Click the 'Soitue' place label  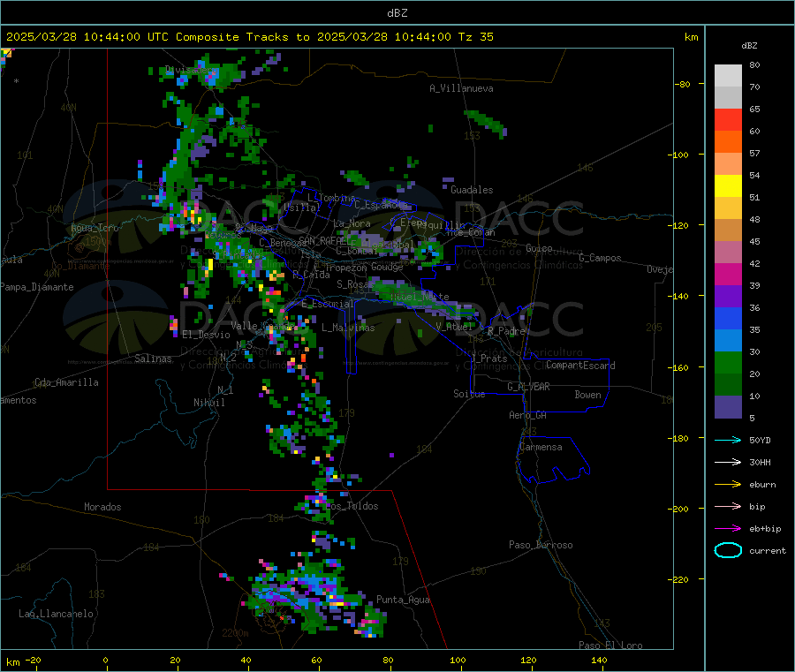(x=469, y=394)
